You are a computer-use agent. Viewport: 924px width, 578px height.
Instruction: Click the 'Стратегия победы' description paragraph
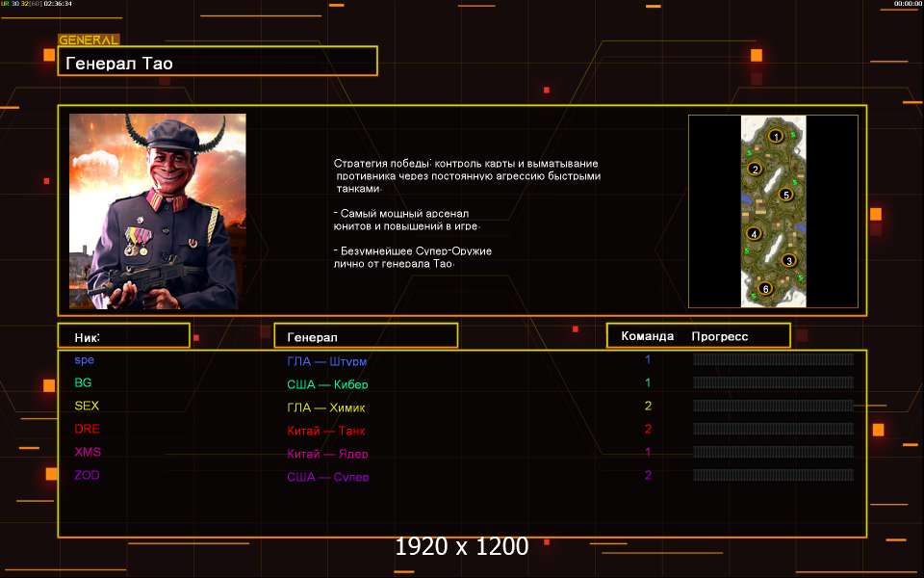point(468,175)
